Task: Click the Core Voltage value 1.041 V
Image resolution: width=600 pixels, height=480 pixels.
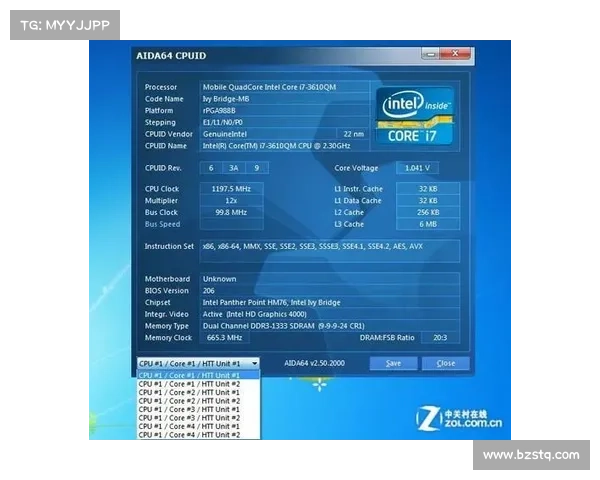Action: pos(417,168)
